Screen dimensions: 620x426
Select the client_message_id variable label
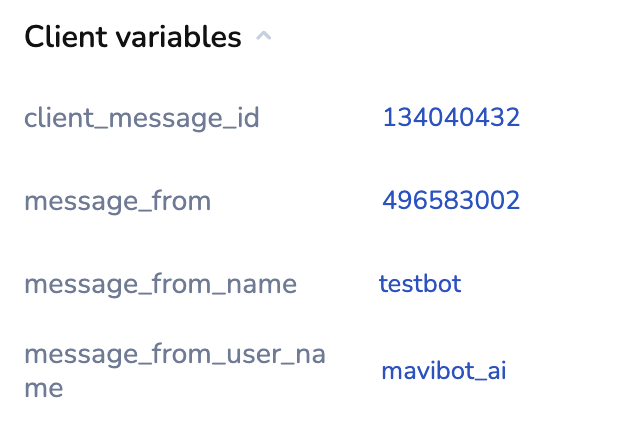point(142,119)
